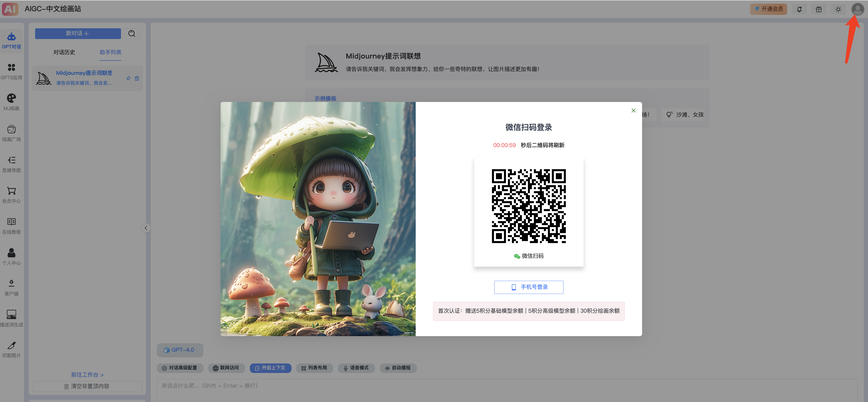Click 开通会员 button
The width and height of the screenshot is (868, 402).
768,9
